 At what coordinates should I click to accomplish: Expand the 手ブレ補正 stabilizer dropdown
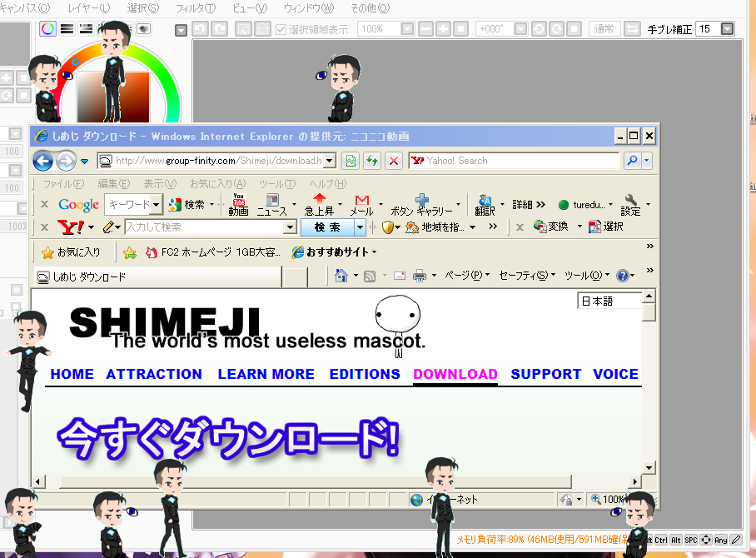(728, 29)
